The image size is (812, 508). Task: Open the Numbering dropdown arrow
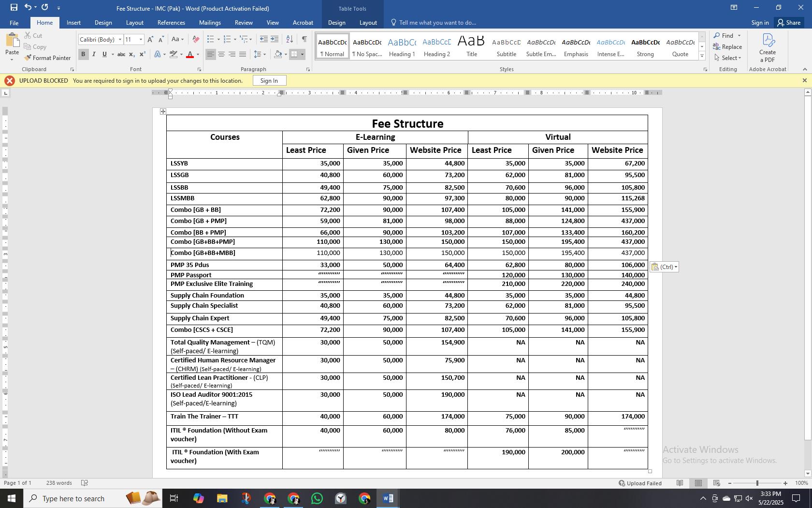tap(235, 39)
